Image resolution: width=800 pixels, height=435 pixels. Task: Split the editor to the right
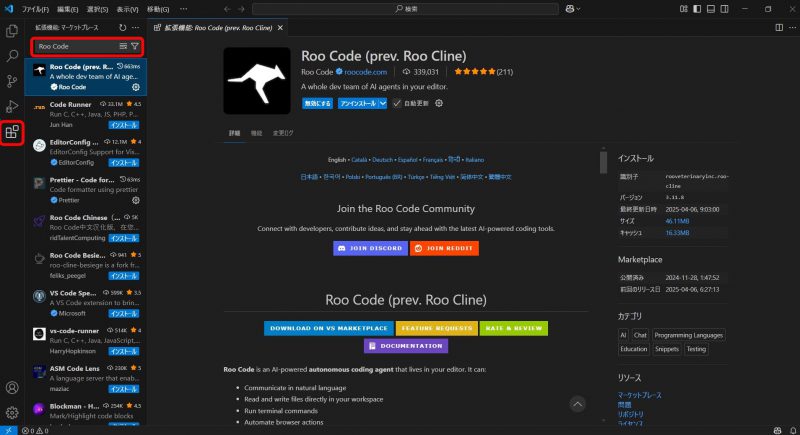779,28
